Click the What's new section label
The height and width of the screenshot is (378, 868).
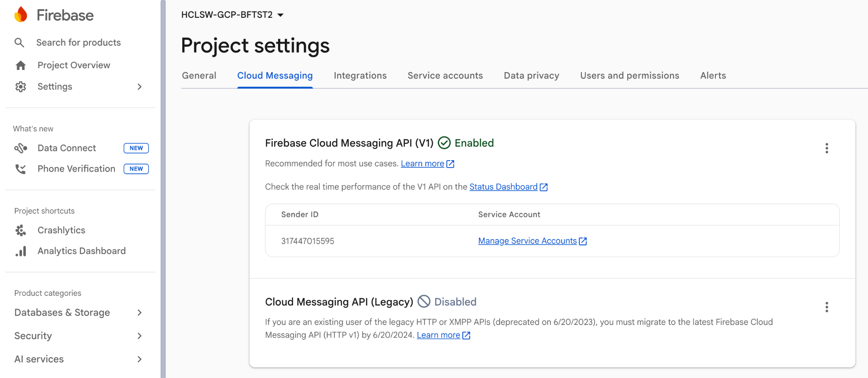[x=33, y=129]
